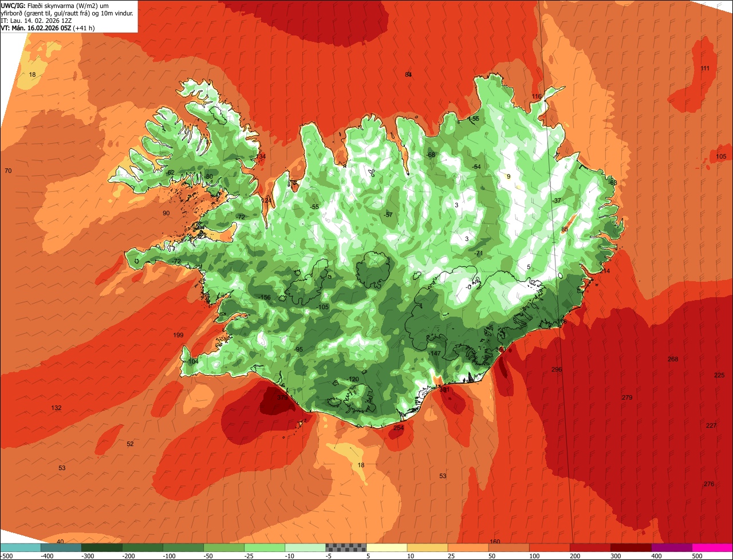Screen dimensions: 733x560
Task: Click the map value '160' at the bottom edge
Action: [x=495, y=542]
